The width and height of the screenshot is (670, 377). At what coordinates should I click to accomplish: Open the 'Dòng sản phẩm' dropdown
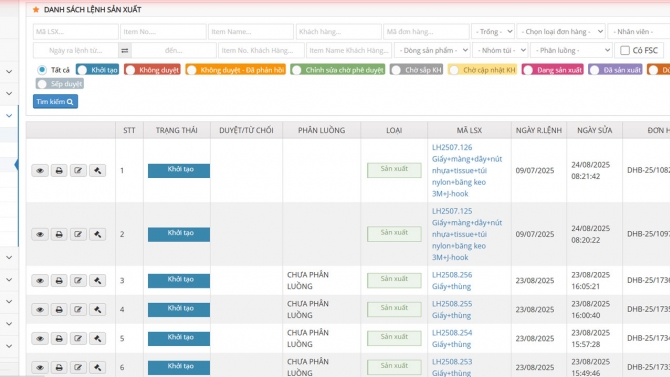(432, 50)
